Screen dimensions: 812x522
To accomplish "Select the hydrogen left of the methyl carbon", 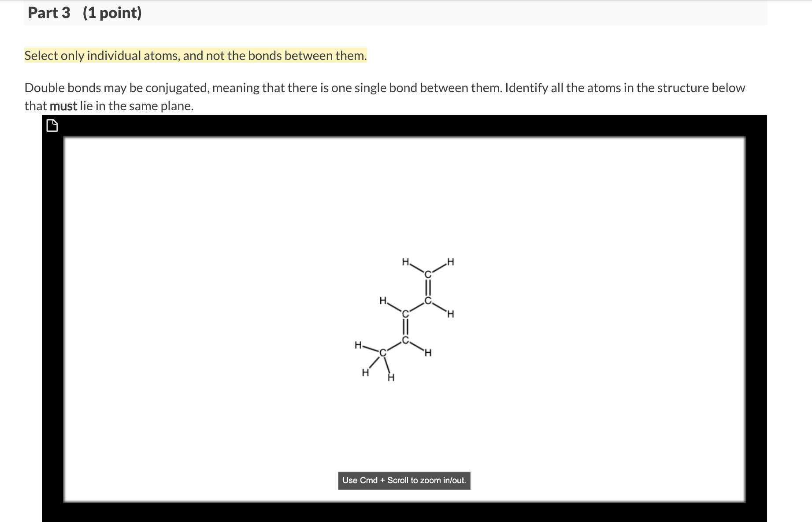I will [358, 345].
